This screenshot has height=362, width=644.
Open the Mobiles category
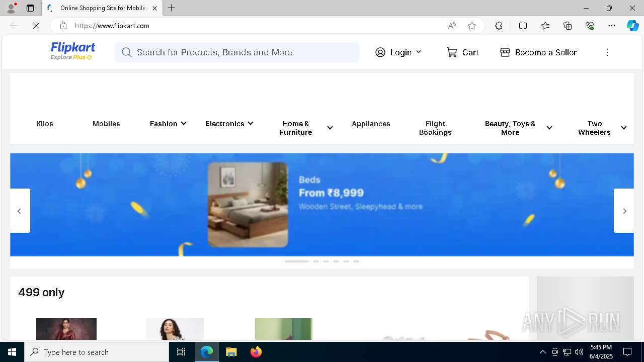(x=106, y=124)
